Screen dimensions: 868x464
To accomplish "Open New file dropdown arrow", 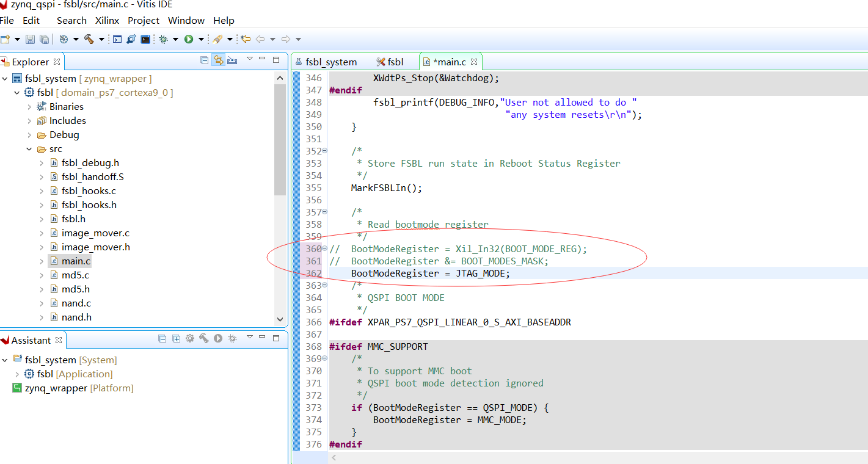I will (x=17, y=39).
